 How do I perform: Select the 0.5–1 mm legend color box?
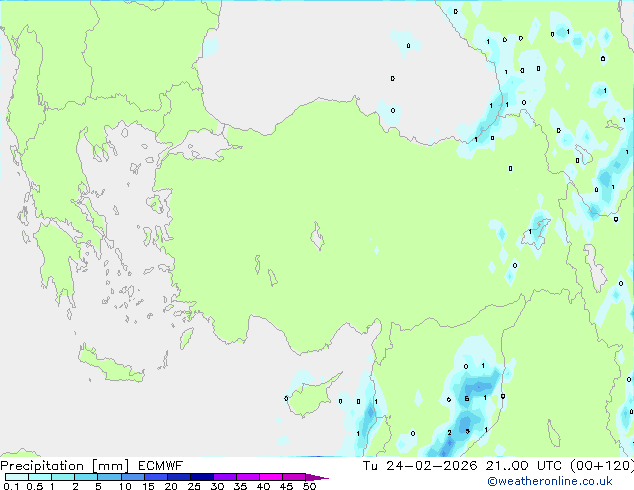coord(40,477)
